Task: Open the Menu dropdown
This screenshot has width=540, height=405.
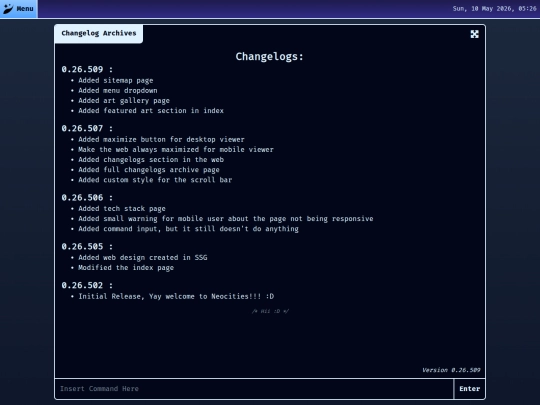Action: coord(19,9)
